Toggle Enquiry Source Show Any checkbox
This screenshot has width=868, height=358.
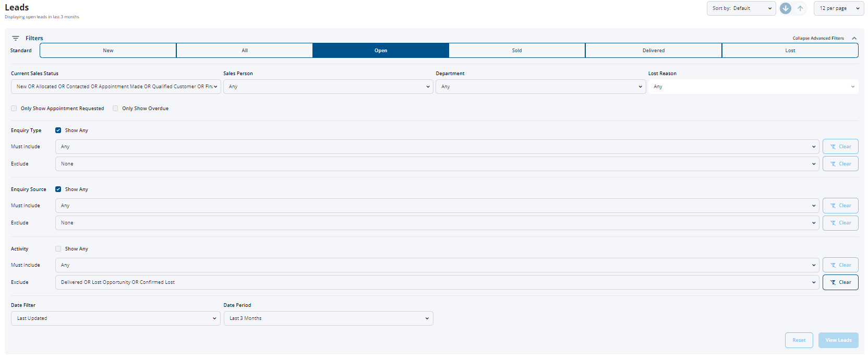pos(58,189)
